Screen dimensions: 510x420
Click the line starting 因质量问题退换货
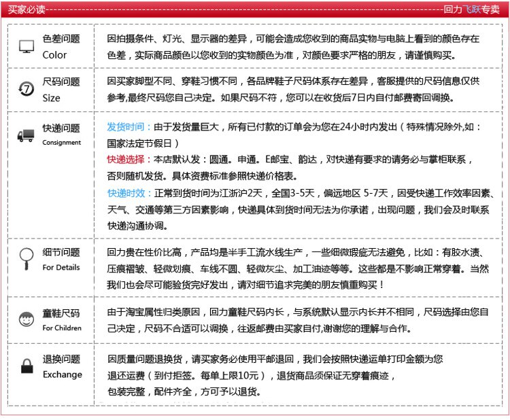point(275,360)
